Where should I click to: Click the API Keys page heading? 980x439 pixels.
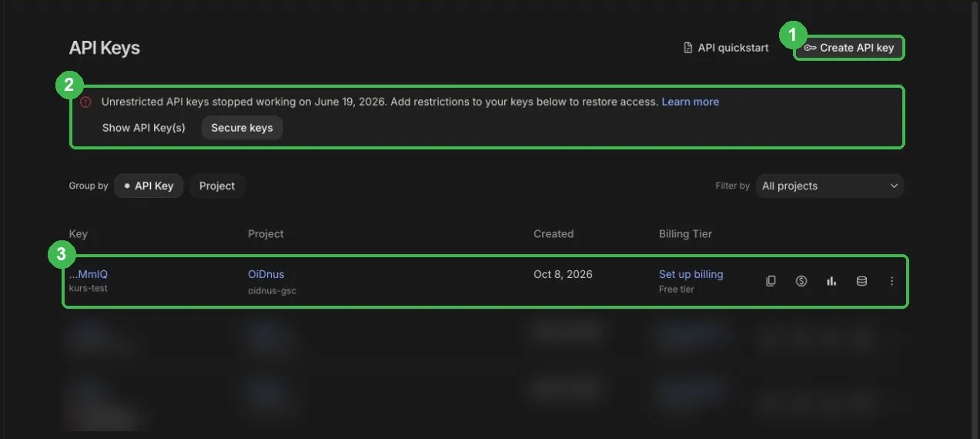click(x=105, y=48)
